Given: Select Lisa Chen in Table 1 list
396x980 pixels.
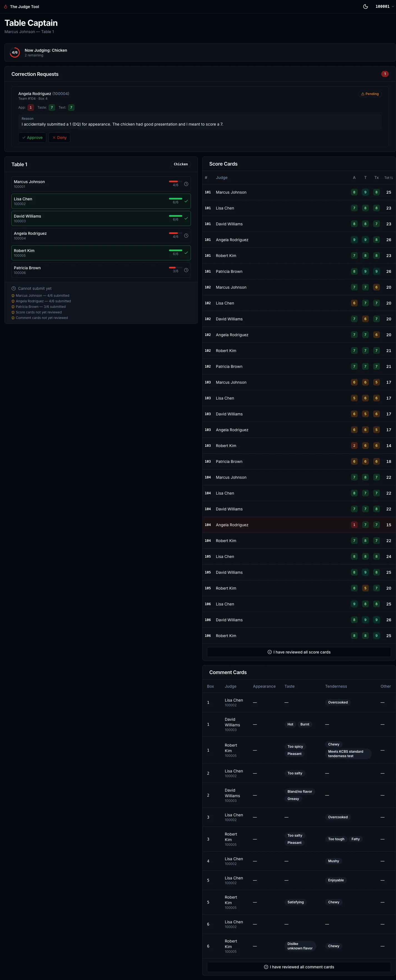Looking at the screenshot, I should (x=101, y=201).
